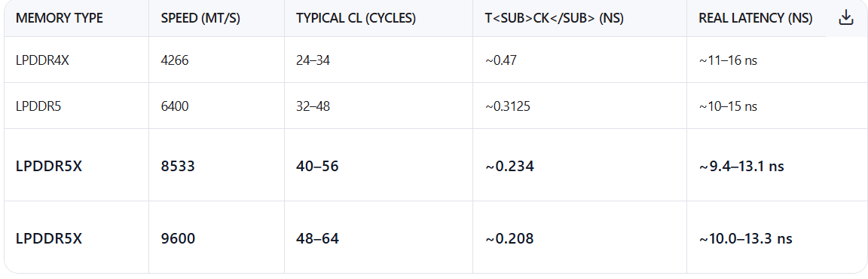
Task: Select the 48–64 CL cell
Action: (x=317, y=238)
